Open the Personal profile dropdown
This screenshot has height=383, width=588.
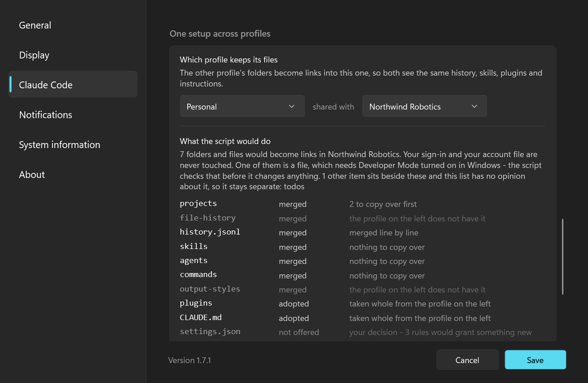[x=242, y=106]
